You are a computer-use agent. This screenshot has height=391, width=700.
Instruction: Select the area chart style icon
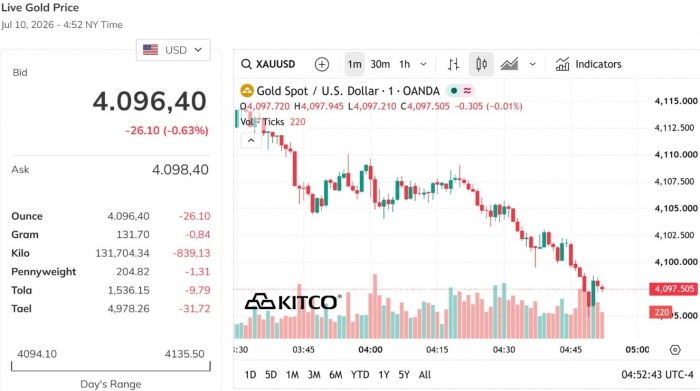pos(509,64)
